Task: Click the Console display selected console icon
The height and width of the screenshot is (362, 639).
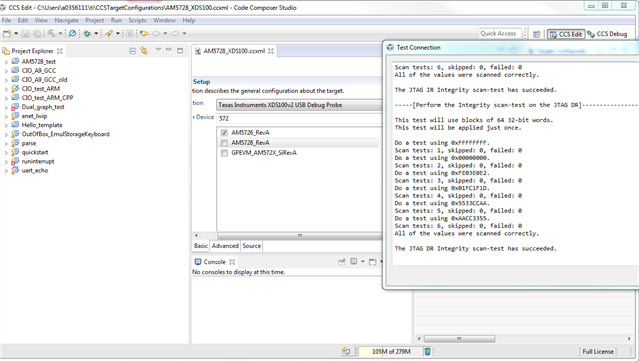Action: [354, 262]
